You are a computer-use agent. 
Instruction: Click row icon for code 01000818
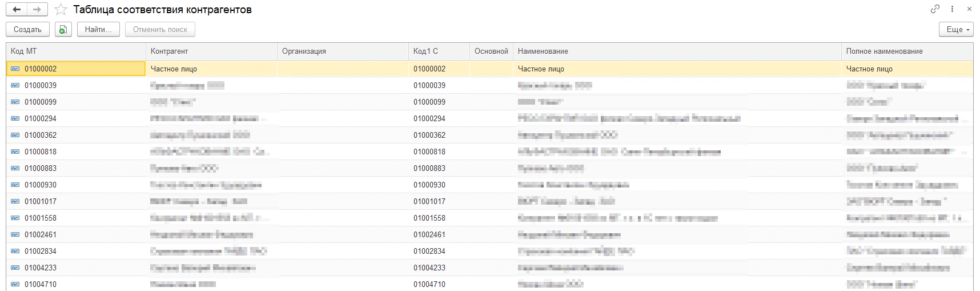[x=15, y=152]
